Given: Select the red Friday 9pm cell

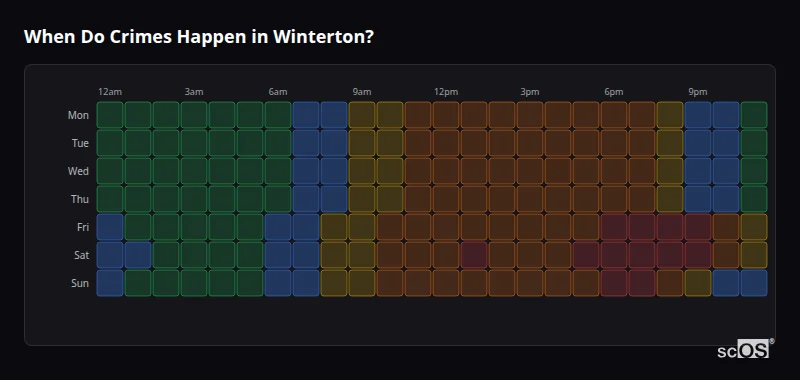Looking at the screenshot, I should [697, 227].
